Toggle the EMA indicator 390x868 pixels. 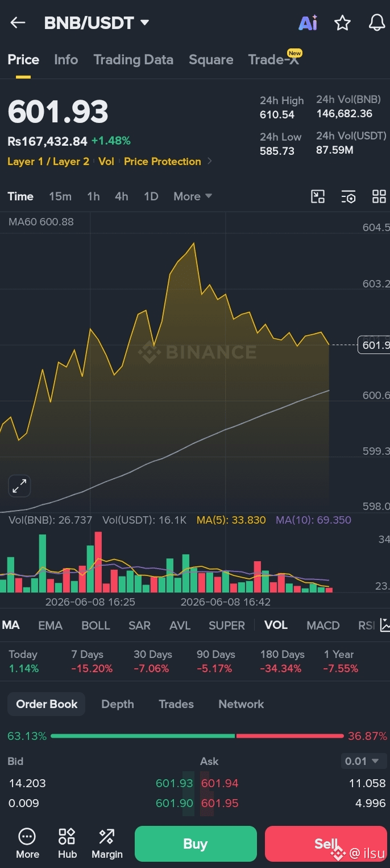(x=50, y=625)
